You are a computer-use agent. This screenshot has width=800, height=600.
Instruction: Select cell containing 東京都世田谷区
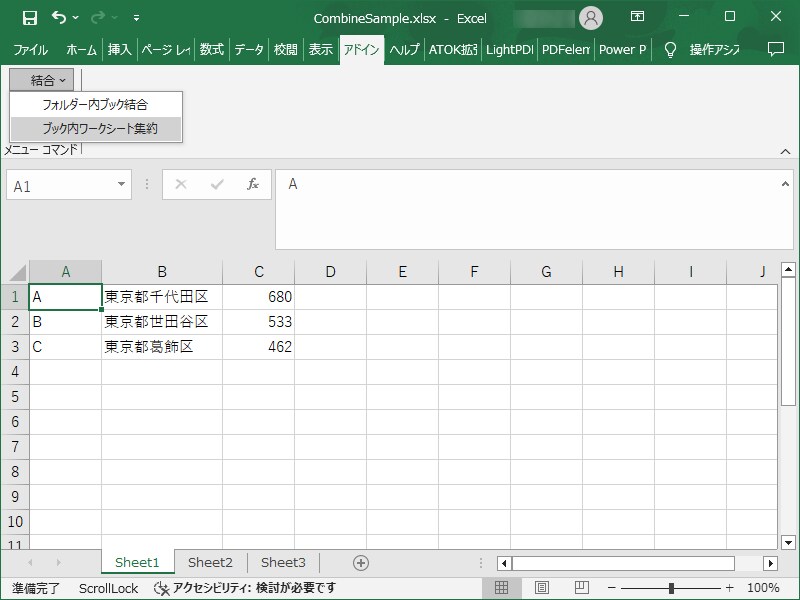(162, 322)
